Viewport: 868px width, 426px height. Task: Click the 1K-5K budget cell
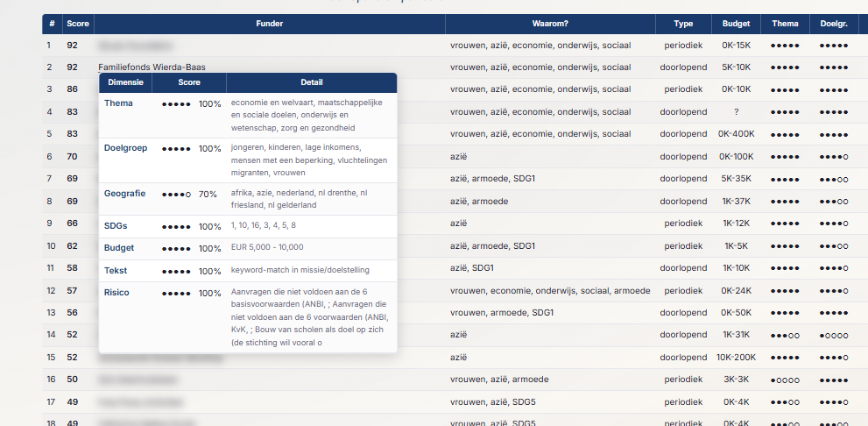click(x=737, y=246)
